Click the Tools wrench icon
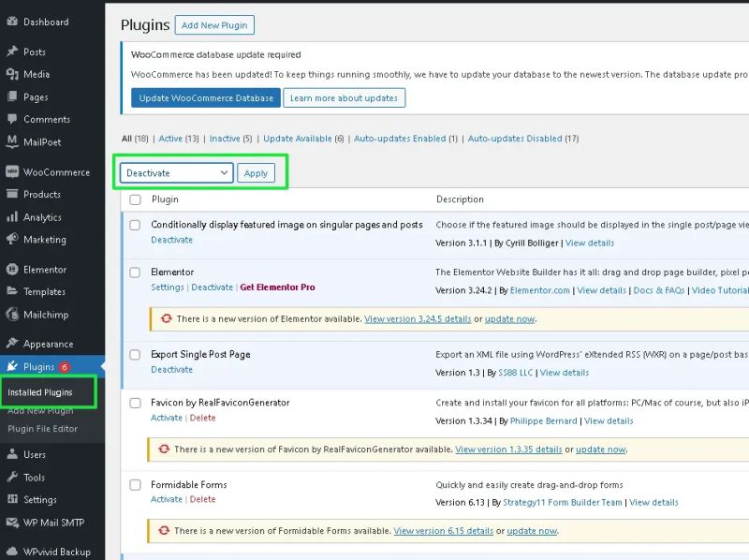Viewport: 749px width, 560px height. click(12, 477)
